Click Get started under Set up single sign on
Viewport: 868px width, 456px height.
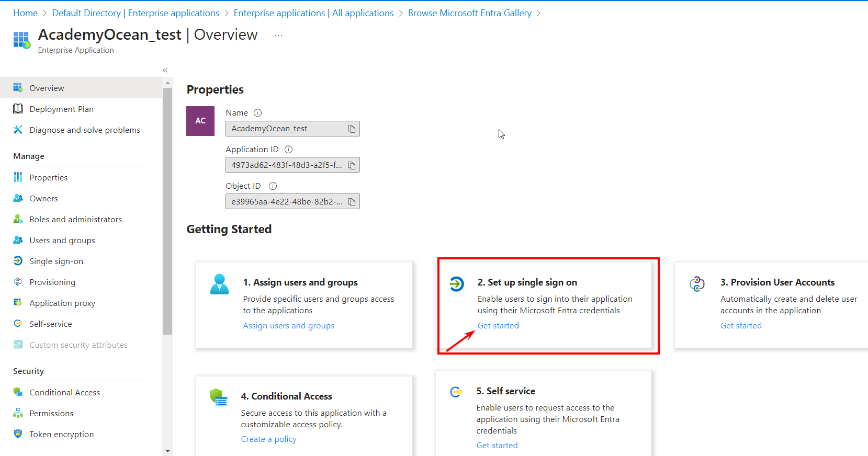pos(498,325)
